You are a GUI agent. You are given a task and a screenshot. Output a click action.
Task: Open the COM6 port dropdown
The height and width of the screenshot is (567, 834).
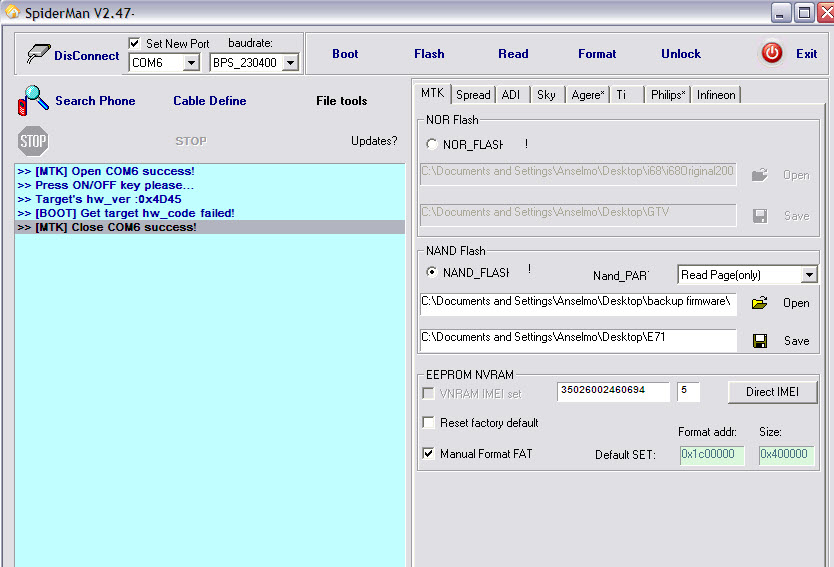(191, 63)
